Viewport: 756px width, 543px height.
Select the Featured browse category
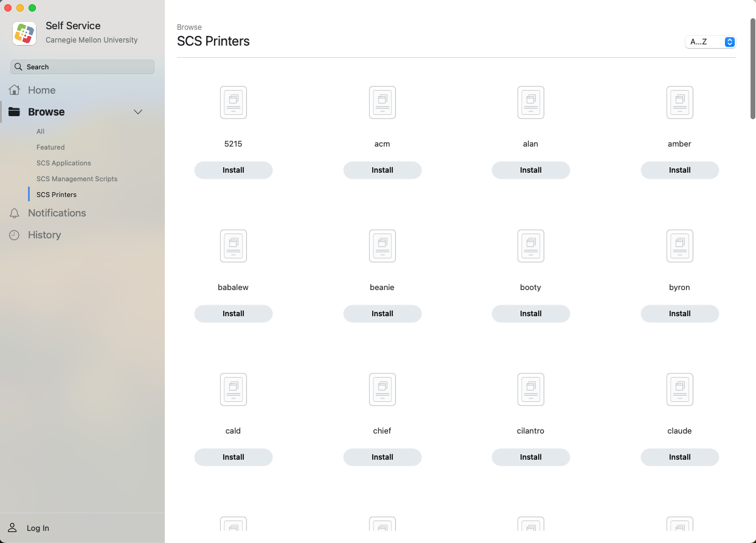click(50, 147)
